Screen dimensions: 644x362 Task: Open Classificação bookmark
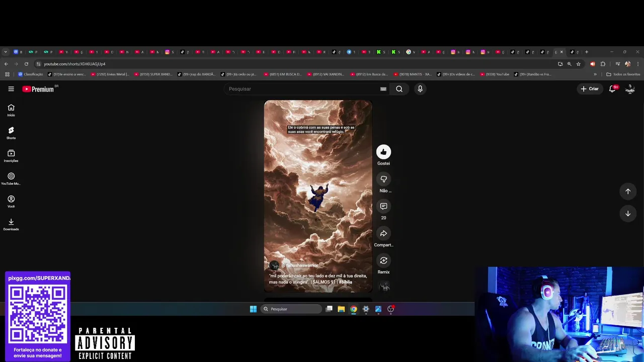(x=30, y=74)
